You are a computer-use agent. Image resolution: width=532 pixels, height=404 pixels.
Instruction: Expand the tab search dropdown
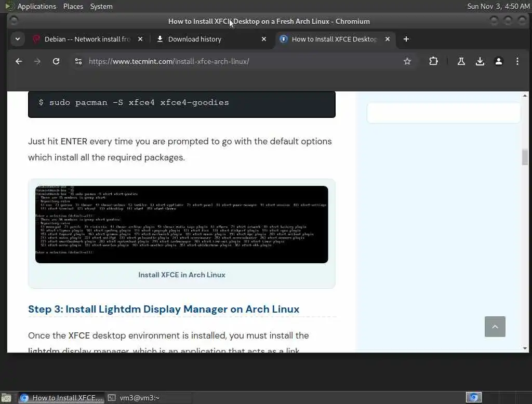click(x=18, y=39)
